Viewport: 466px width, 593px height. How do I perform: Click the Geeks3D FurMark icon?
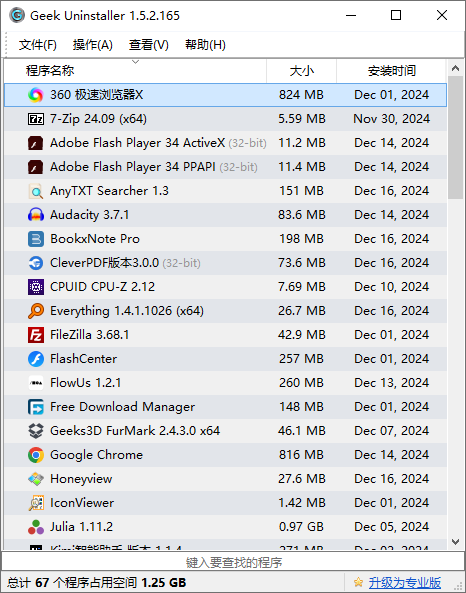[36, 431]
